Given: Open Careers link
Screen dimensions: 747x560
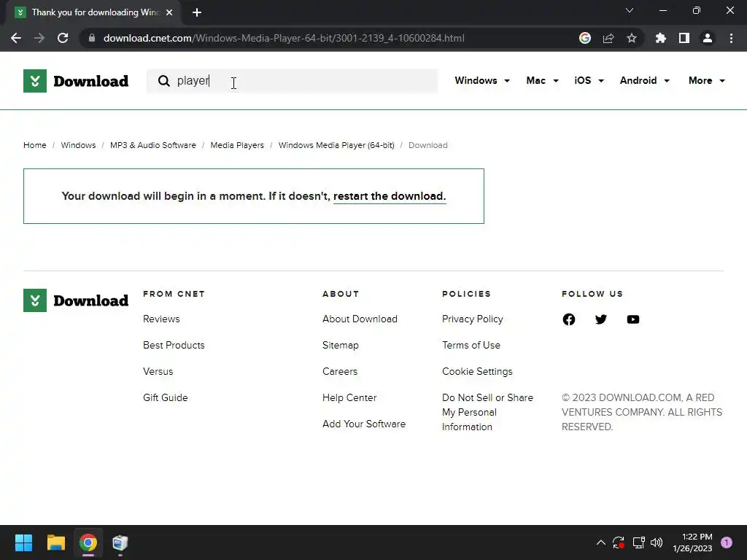Looking at the screenshot, I should coord(340,371).
